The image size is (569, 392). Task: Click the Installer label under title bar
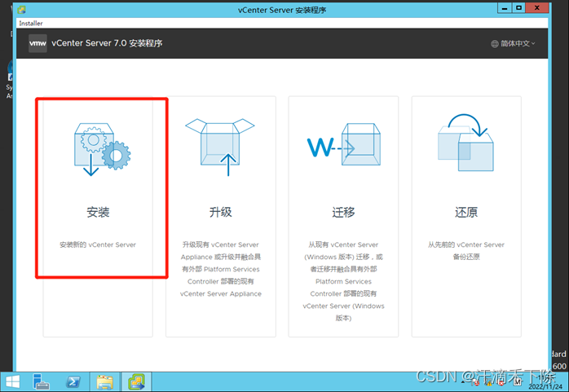(x=31, y=23)
